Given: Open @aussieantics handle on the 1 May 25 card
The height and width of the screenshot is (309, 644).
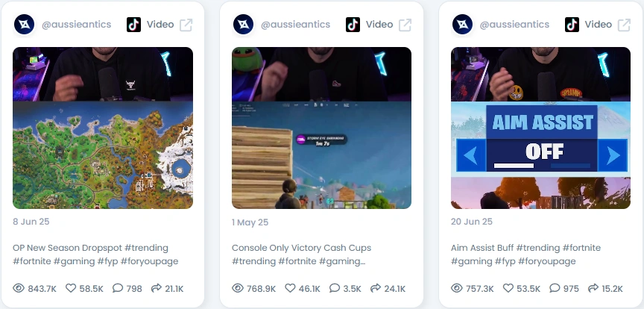Looking at the screenshot, I should click(295, 25).
